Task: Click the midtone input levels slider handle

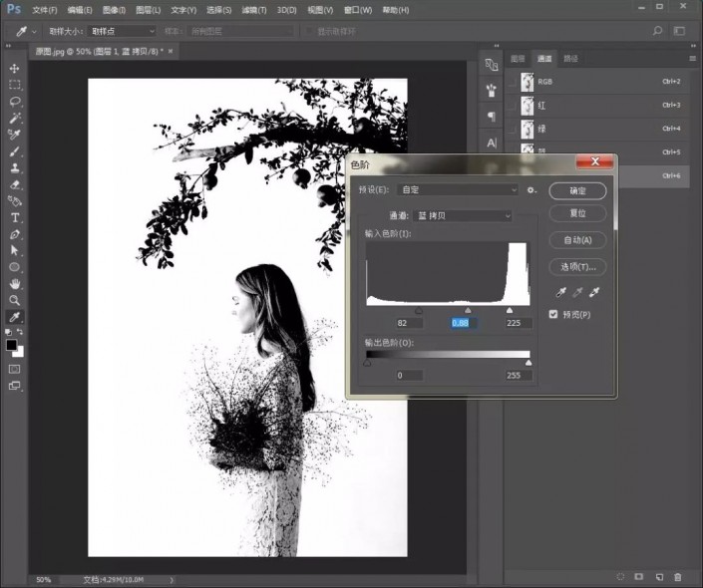Action: pos(469,311)
